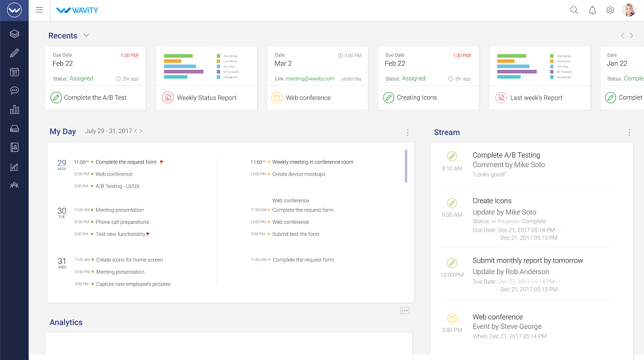Viewport: 644px width, 360px height.
Task: Click the search magnifier icon
Action: click(x=574, y=10)
